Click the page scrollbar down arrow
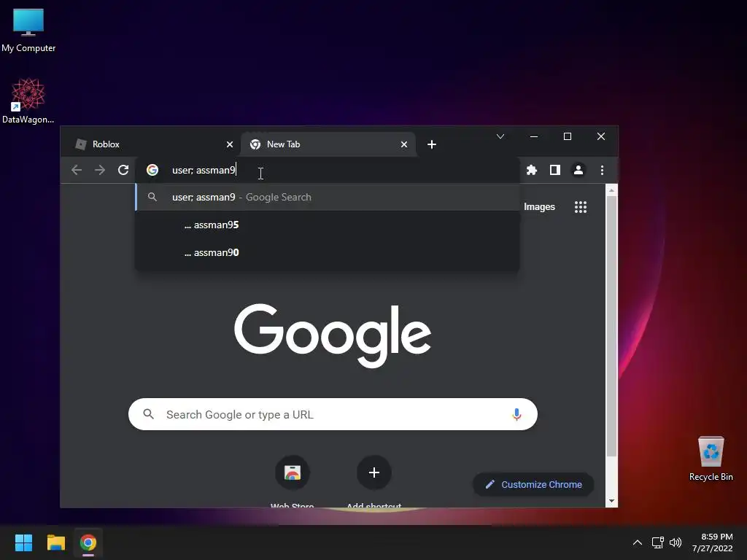Screen dimensions: 747x560 click(x=611, y=501)
